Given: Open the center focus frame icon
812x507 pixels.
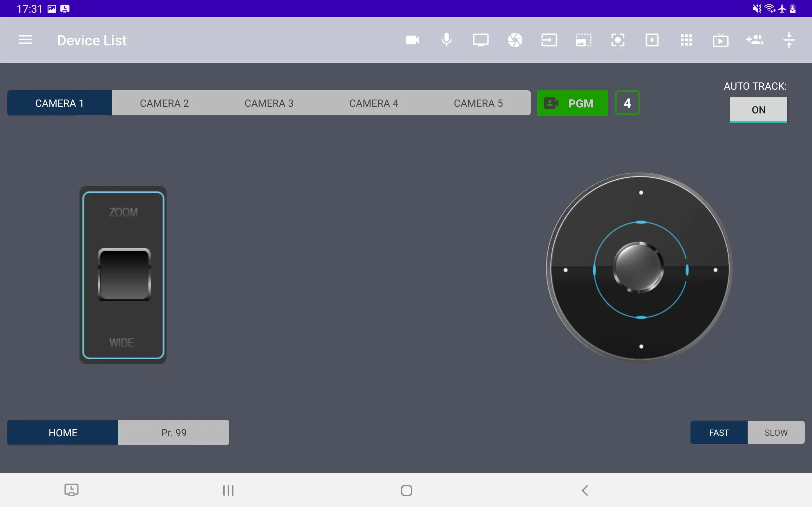Looking at the screenshot, I should 617,40.
